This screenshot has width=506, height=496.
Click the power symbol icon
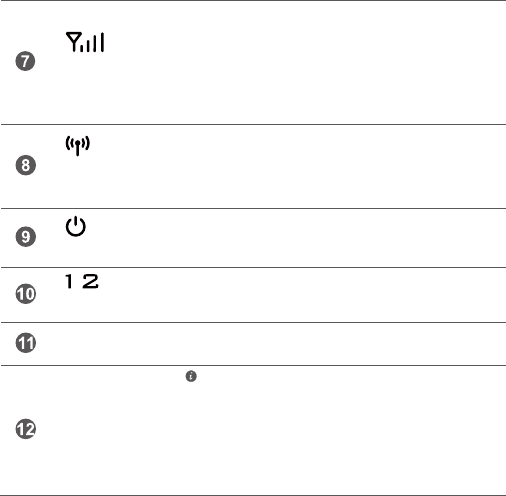(76, 226)
